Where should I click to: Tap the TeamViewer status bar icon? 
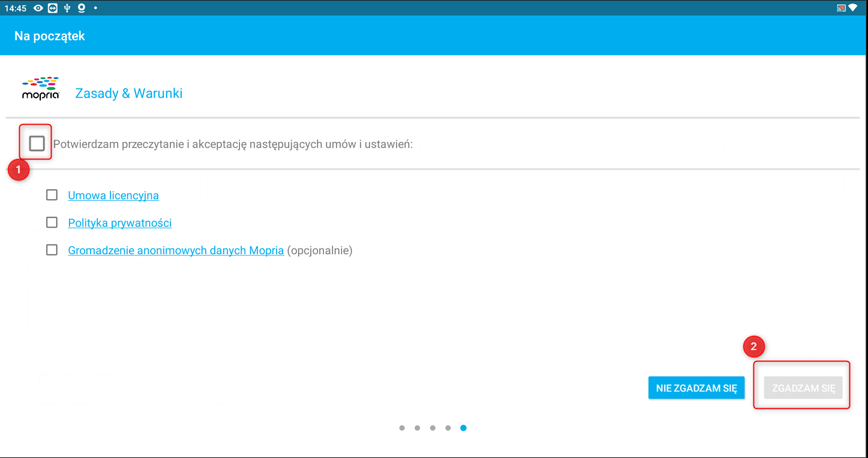point(53,8)
